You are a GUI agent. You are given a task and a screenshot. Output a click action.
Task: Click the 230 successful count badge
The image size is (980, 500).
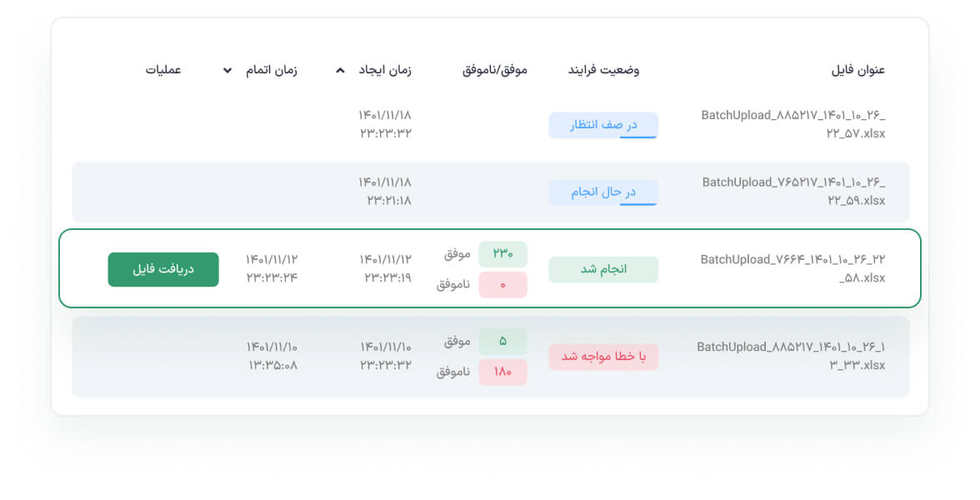pyautogui.click(x=502, y=253)
